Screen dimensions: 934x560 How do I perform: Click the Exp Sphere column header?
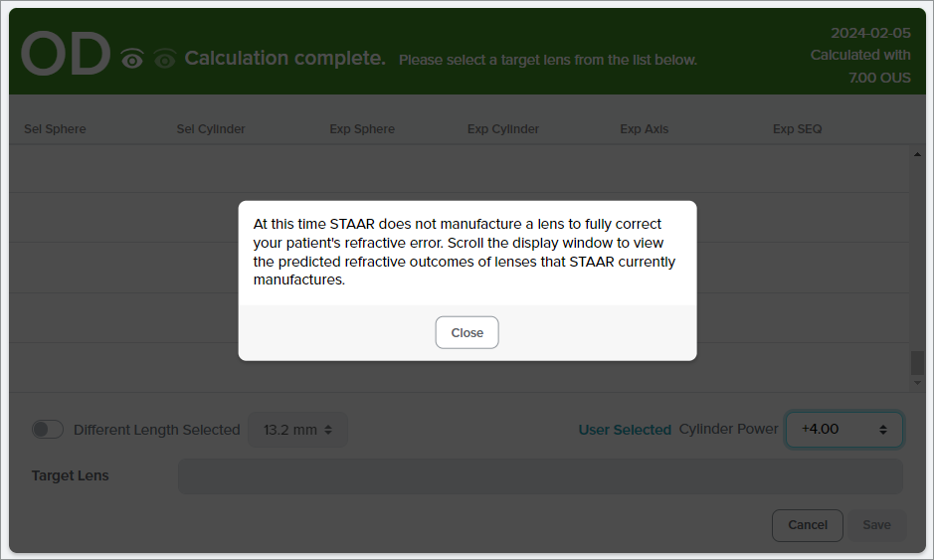362,129
